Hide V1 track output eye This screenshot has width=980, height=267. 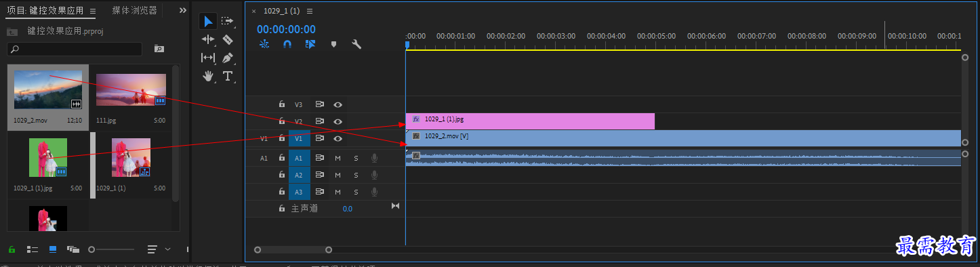coord(338,138)
